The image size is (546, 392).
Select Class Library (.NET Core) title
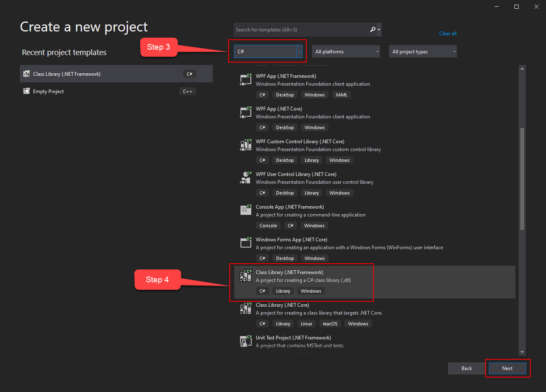[283, 305]
